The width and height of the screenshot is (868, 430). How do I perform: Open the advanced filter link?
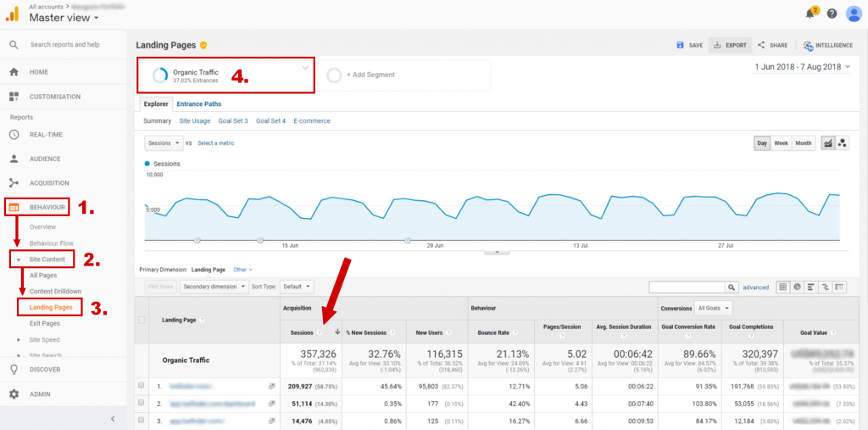click(x=755, y=287)
